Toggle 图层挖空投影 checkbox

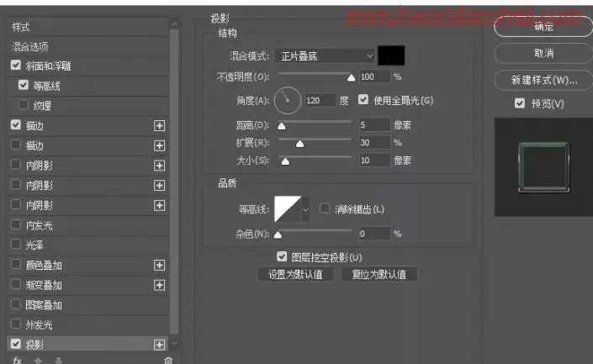pos(282,256)
